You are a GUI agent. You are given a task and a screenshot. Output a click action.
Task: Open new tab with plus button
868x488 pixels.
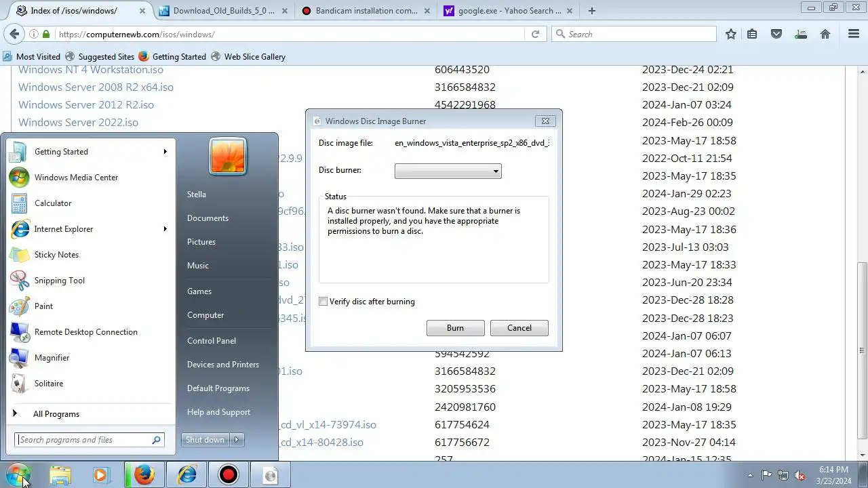pyautogui.click(x=592, y=11)
